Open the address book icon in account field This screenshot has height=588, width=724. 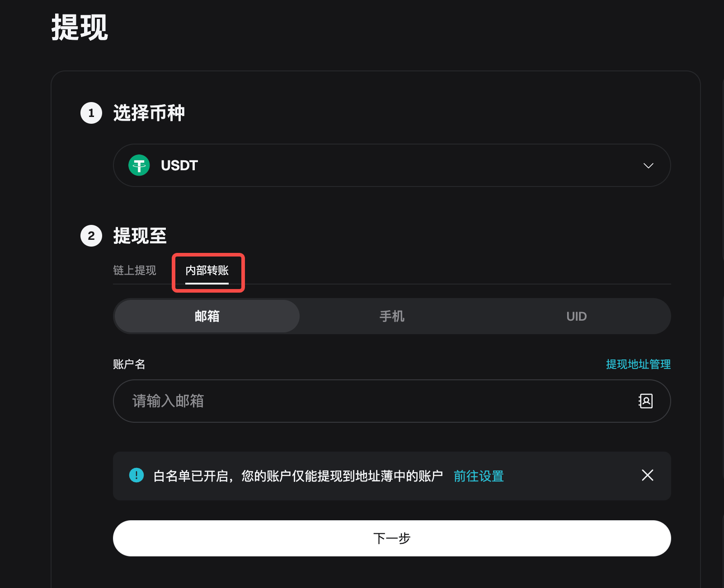pos(646,401)
